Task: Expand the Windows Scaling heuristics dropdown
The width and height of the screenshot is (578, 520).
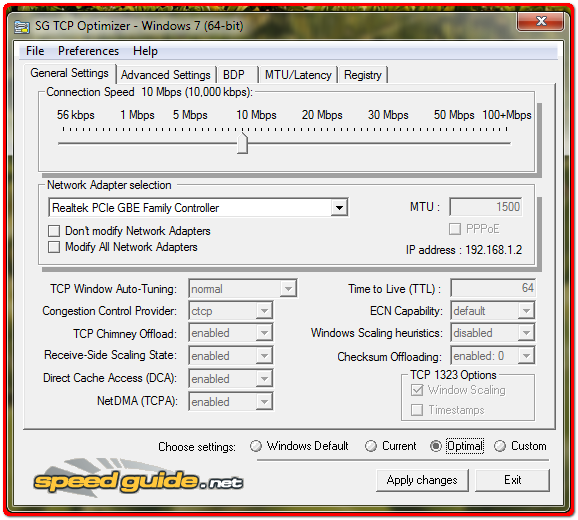Action: pyautogui.click(x=526, y=333)
